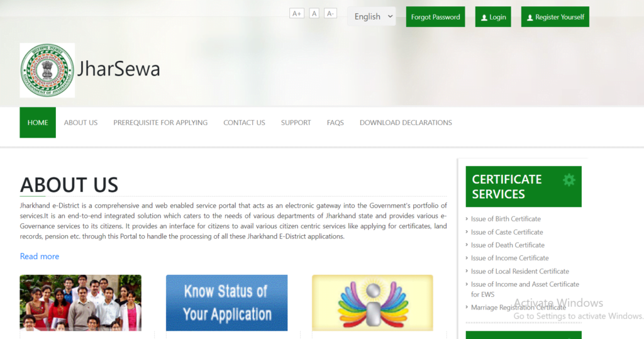Viewport: 644px width, 339px height.
Task: Click the ABOUT US page heading
Action: tap(69, 184)
